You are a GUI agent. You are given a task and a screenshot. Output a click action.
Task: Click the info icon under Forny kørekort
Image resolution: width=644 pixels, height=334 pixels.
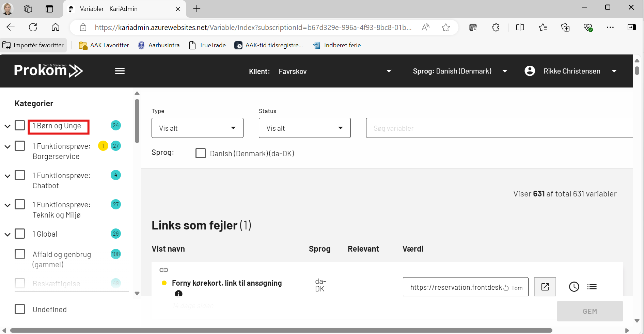tap(178, 293)
